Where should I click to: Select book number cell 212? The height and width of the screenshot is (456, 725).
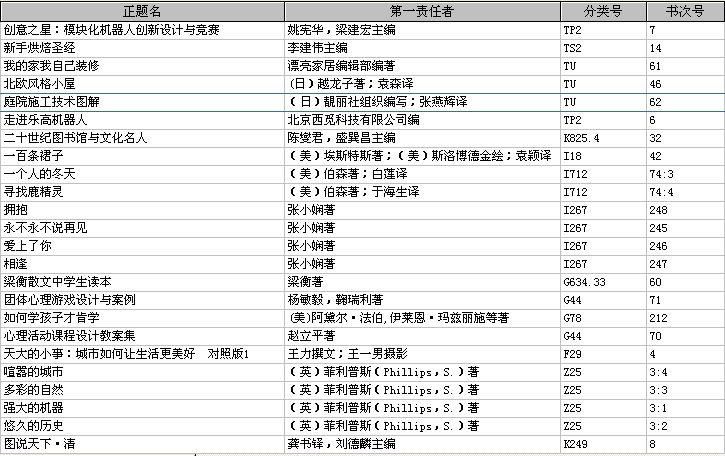[x=685, y=319]
